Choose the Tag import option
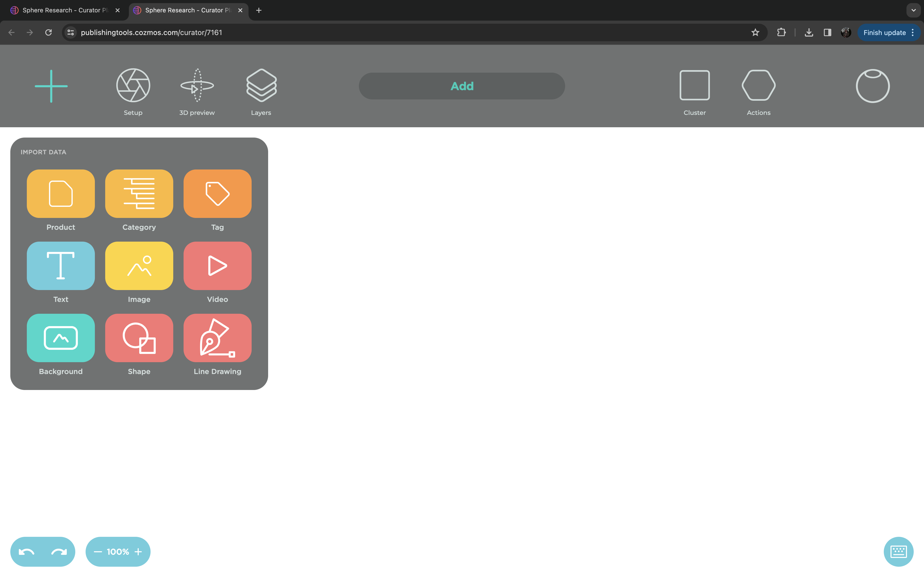 217,193
